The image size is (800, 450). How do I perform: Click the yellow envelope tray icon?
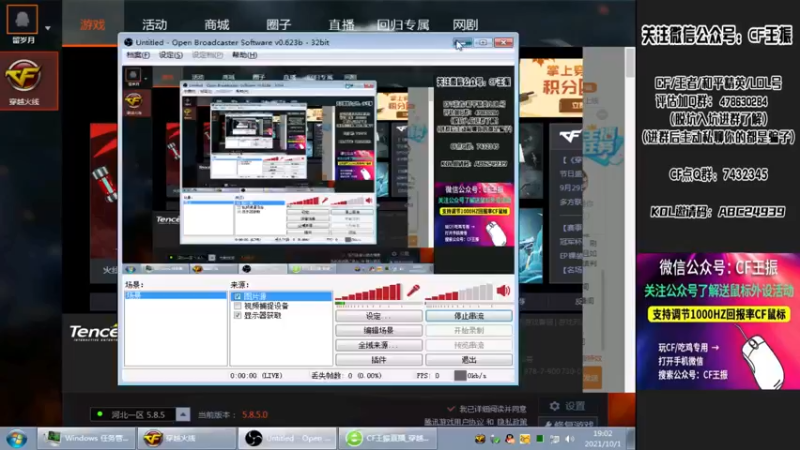(x=524, y=439)
